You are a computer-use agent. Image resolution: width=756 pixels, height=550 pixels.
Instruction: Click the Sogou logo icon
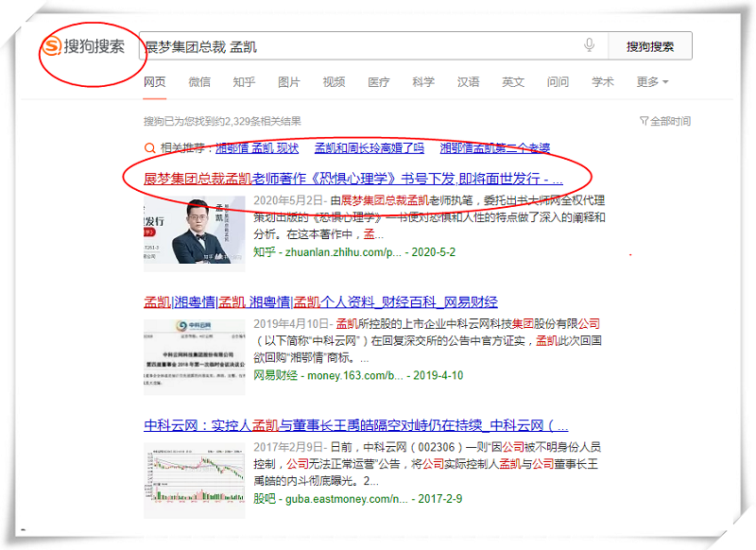point(52,46)
